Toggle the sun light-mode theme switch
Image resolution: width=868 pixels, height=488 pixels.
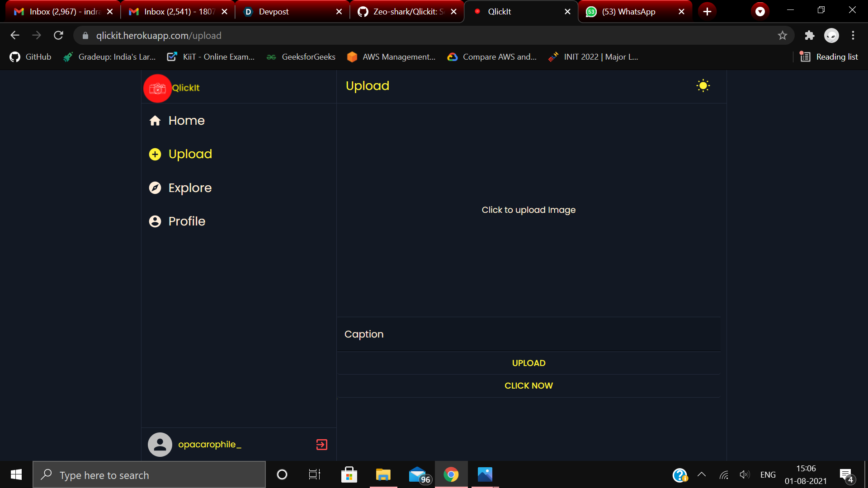[x=703, y=86]
